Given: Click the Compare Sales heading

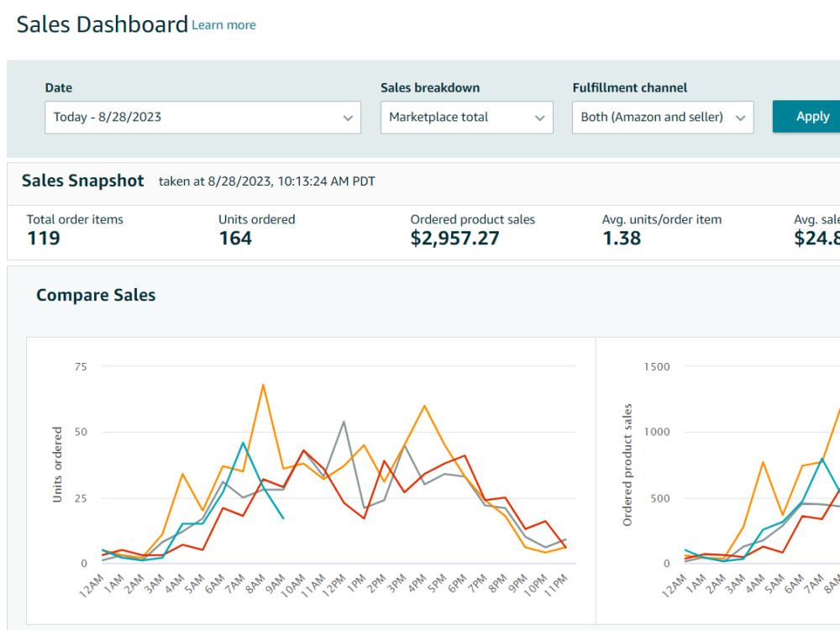Looking at the screenshot, I should click(96, 295).
